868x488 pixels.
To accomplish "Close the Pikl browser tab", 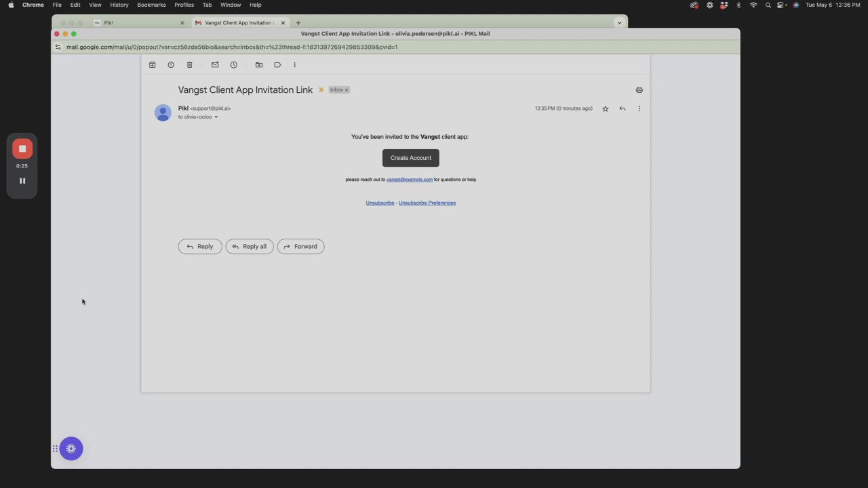I will pos(182,23).
